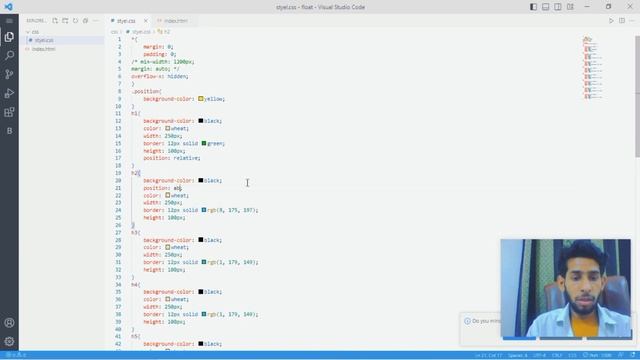
Task: Click the line and column status item
Action: (488, 356)
